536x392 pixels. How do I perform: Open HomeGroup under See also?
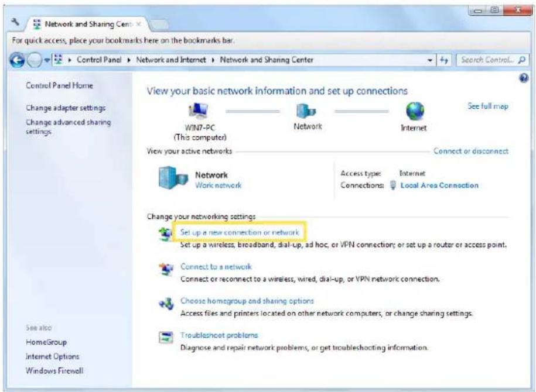tap(46, 342)
